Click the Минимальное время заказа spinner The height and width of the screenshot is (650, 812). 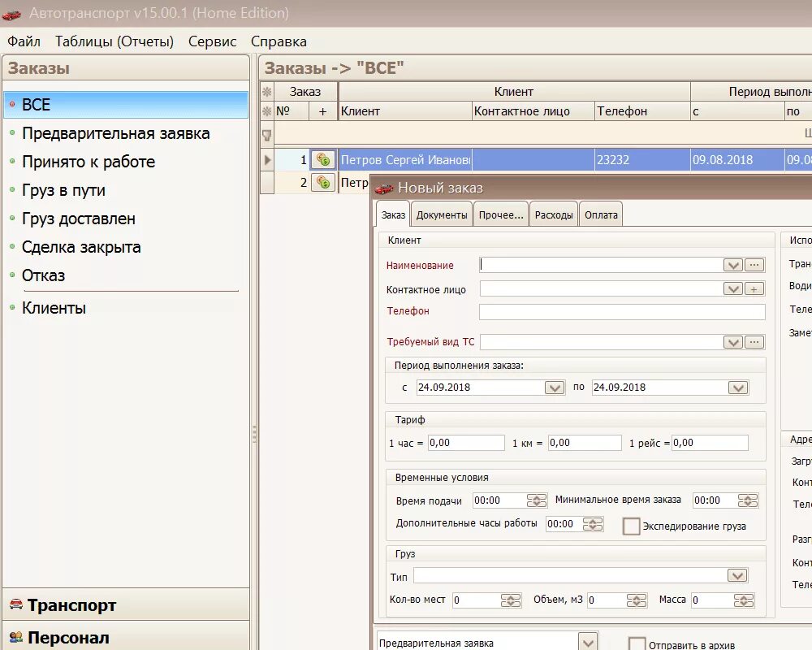(x=748, y=500)
